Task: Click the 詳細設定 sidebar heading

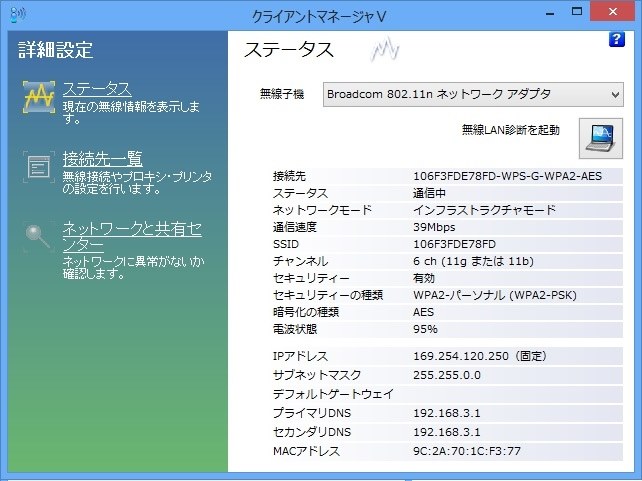Action: pyautogui.click(x=56, y=50)
